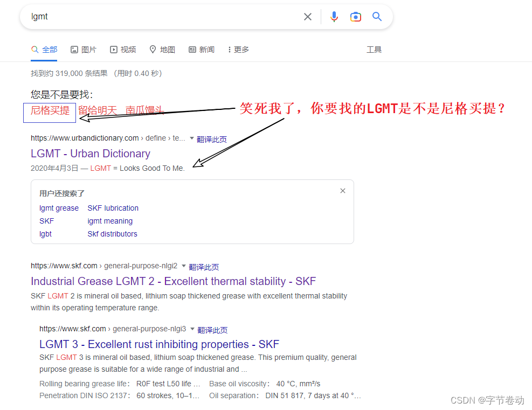Click the image icon beside 图片
532x410 pixels.
[74, 49]
